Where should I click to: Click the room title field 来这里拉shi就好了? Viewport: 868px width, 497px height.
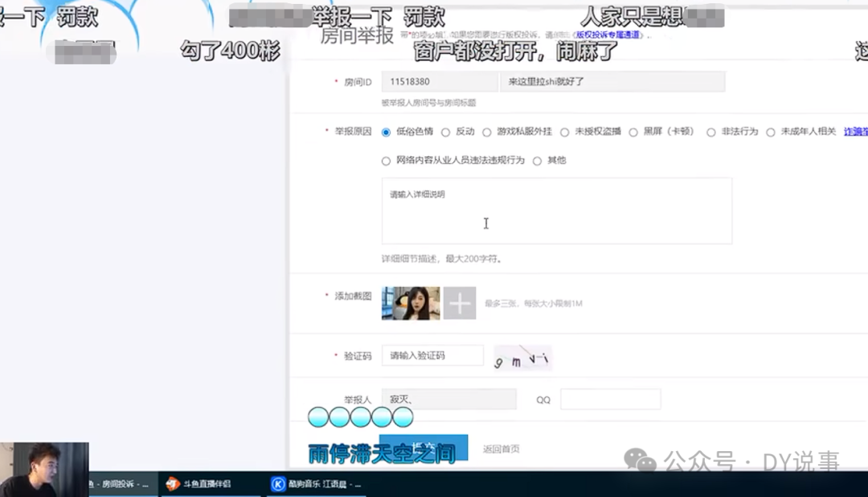612,81
